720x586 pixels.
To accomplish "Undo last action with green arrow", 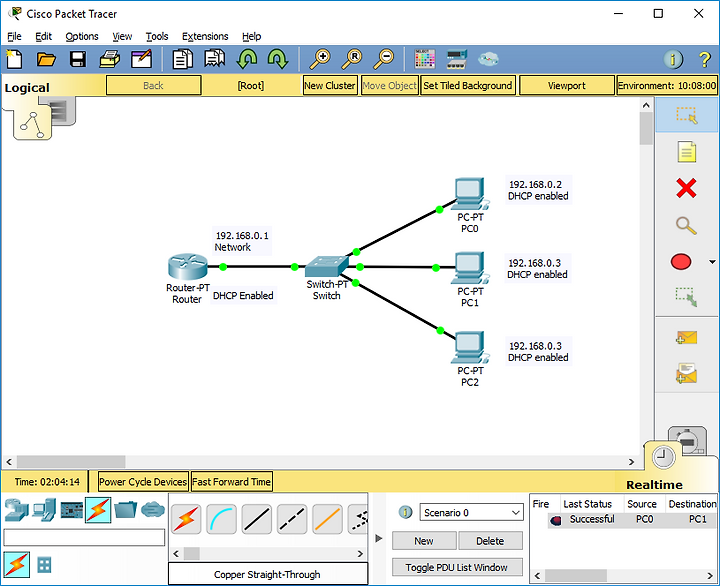I will (247, 60).
